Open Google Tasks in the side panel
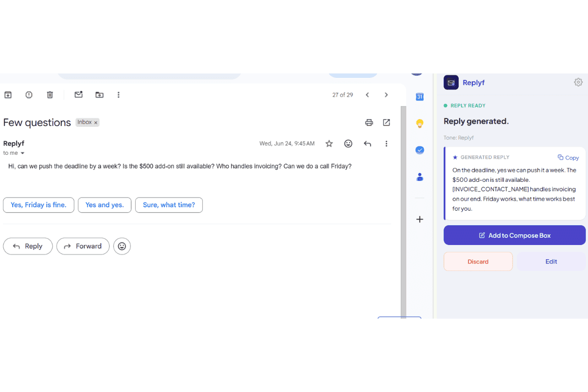 tap(420, 150)
